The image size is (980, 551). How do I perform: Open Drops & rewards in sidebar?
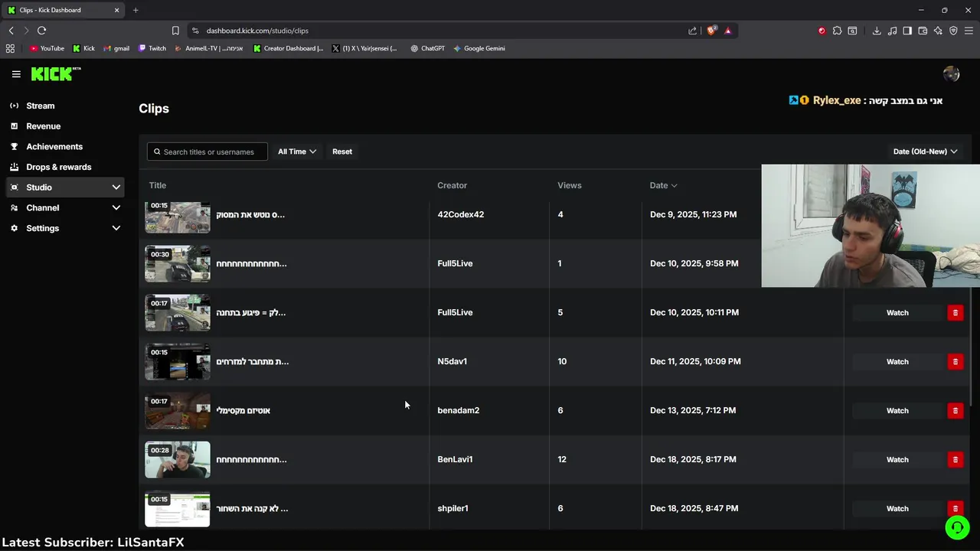coord(58,167)
